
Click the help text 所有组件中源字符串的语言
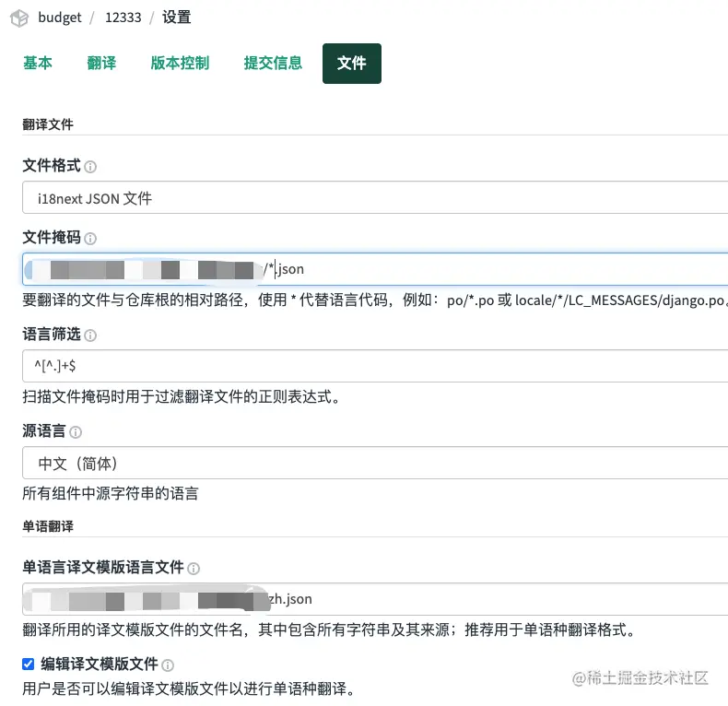pyautogui.click(x=111, y=493)
